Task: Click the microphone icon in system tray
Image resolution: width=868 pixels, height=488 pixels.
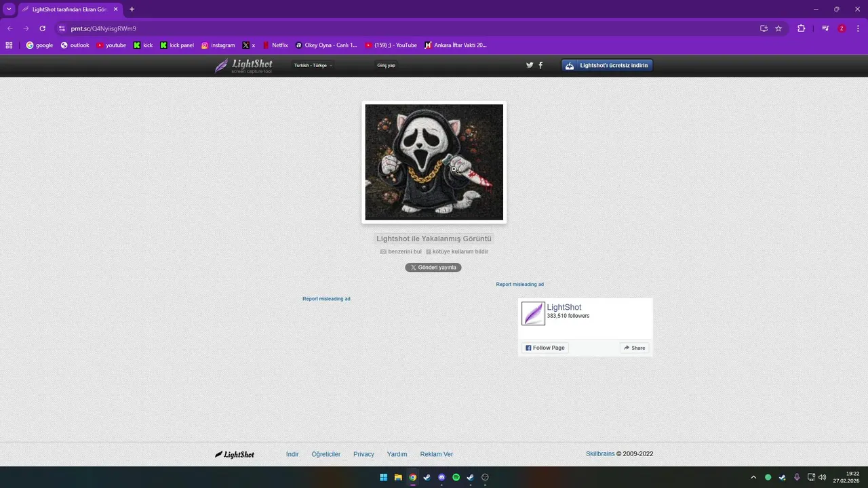Action: point(797,477)
